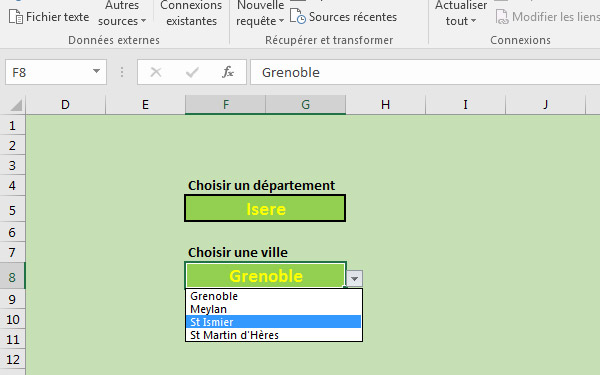Screen dimensions: 600x375
Task: Cancel the formula entry with the X icon
Action: coord(156,72)
